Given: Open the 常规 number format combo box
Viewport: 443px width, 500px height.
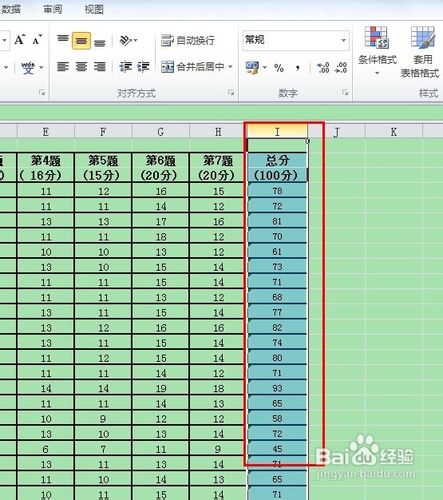Looking at the screenshot, I should pyautogui.click(x=296, y=40).
